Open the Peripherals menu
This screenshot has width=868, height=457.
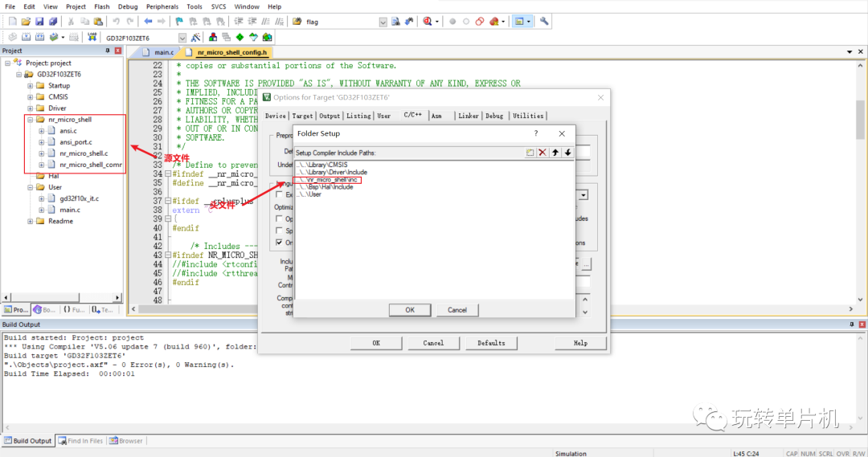(162, 6)
